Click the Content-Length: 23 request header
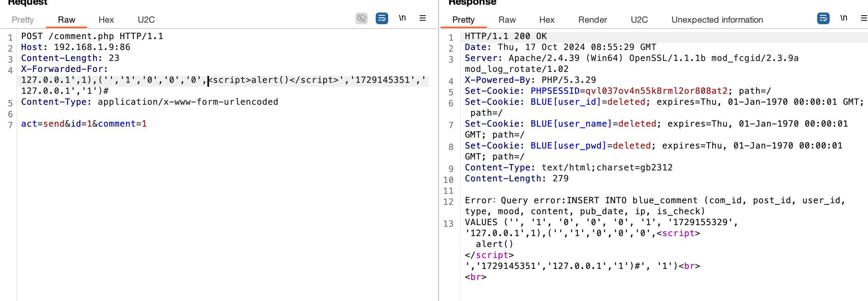The width and height of the screenshot is (868, 301). tap(70, 58)
